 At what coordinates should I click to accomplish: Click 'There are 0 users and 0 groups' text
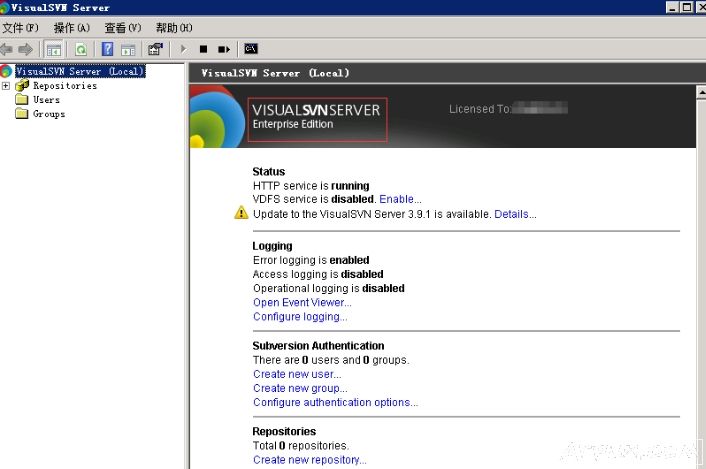(331, 360)
